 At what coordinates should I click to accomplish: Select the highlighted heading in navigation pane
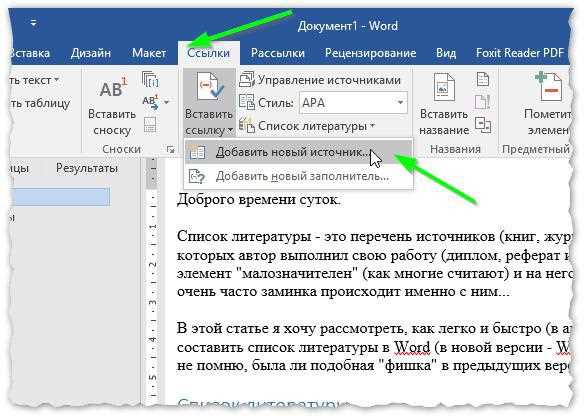coord(60,197)
